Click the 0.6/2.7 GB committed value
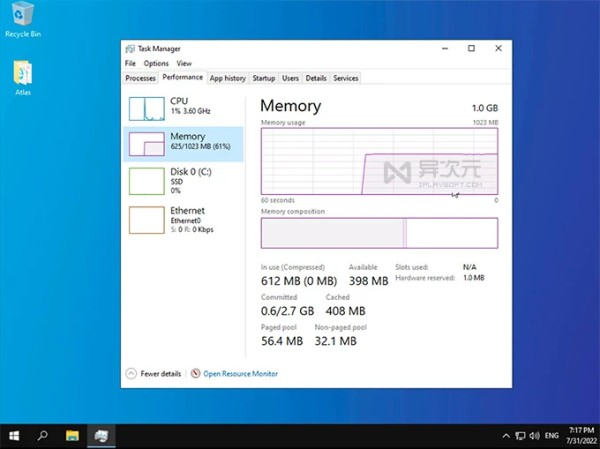Image resolution: width=600 pixels, height=449 pixels. [287, 311]
